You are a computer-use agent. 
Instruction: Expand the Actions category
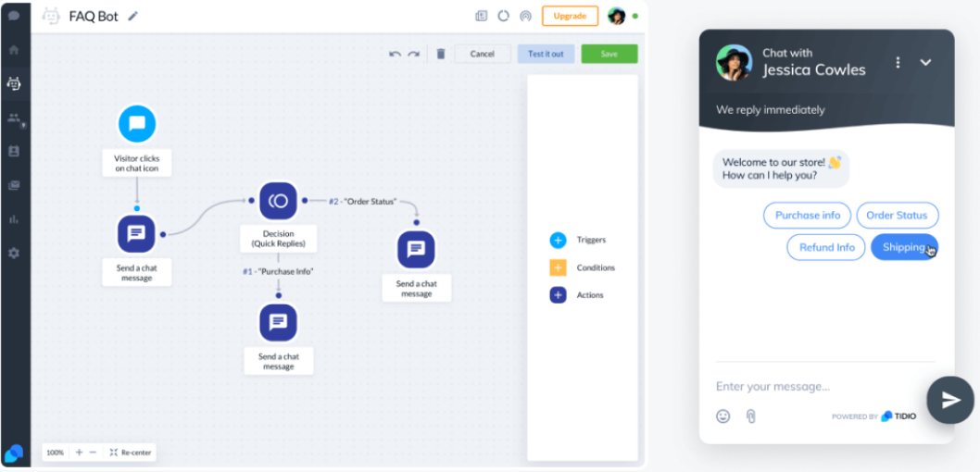[558, 295]
